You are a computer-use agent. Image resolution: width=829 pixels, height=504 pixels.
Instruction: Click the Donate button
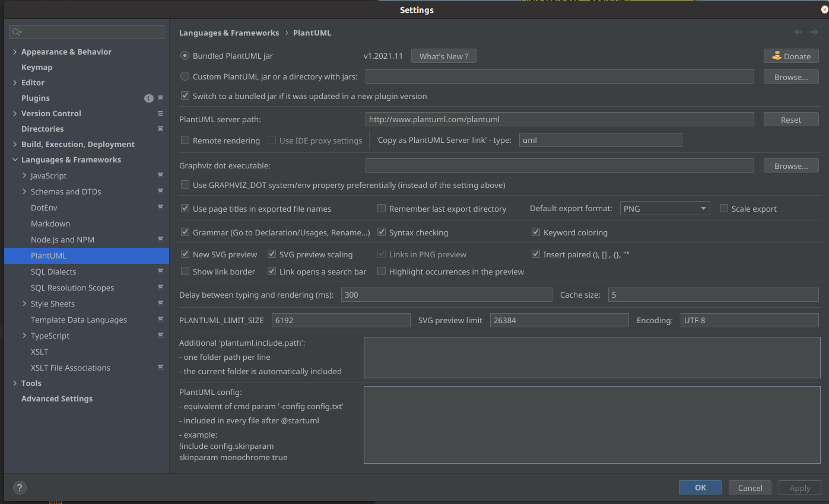tap(791, 56)
